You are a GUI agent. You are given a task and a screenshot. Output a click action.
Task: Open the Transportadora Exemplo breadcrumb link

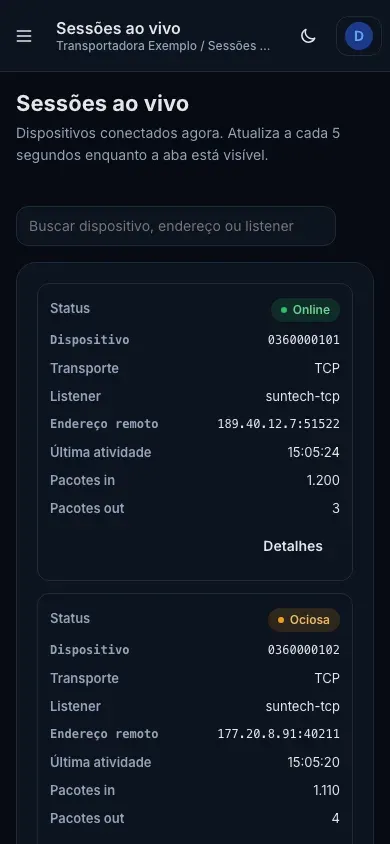(x=126, y=46)
